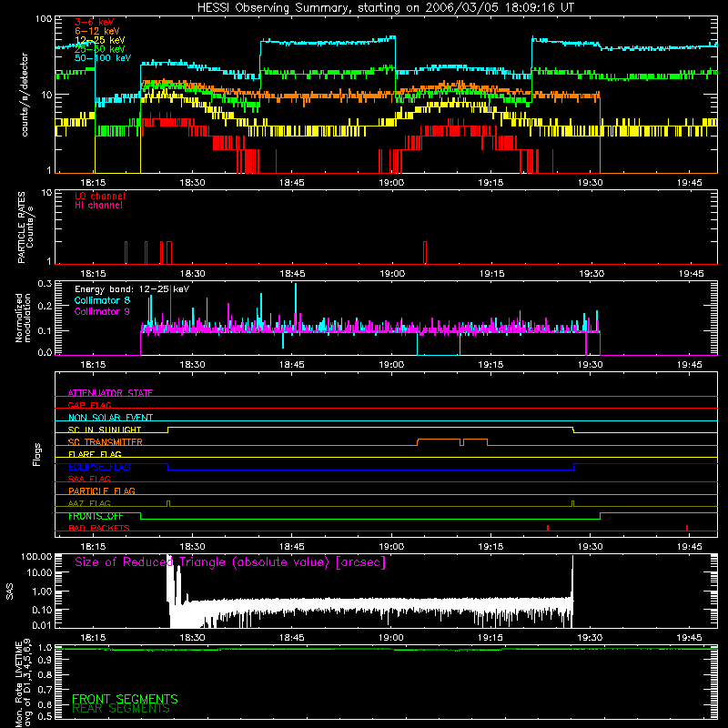Click the Mon. Rate LIVETIME axis title

23,682
